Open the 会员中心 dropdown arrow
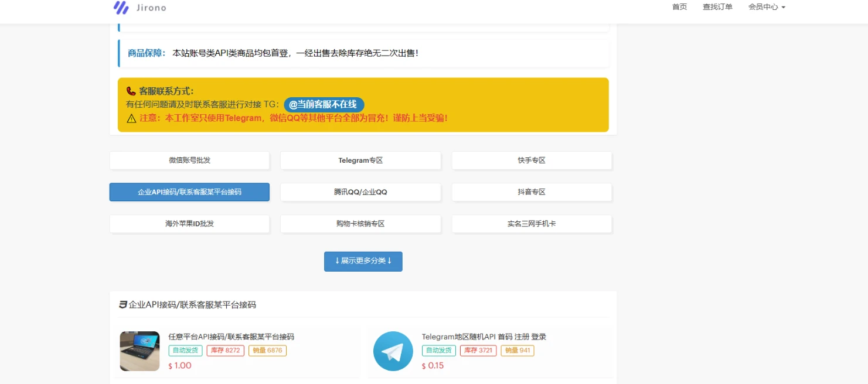 click(x=783, y=7)
